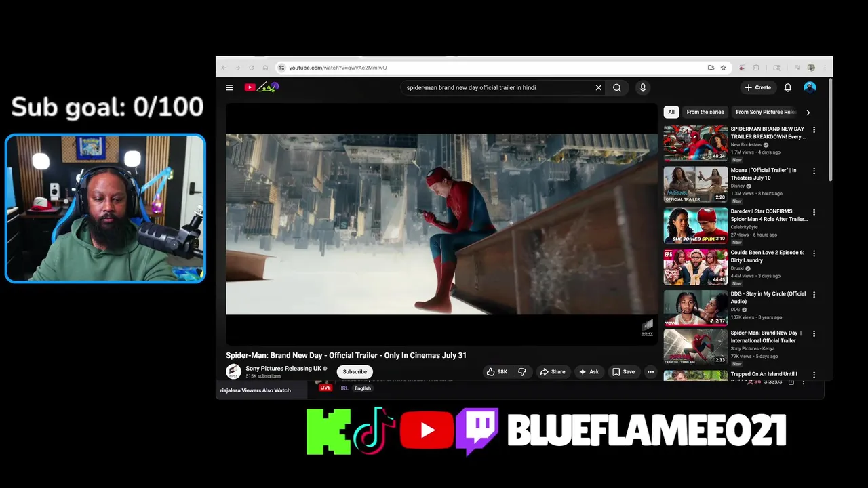Click Sony Pictures - Kenya channel name
The image size is (868, 488).
coord(753,348)
